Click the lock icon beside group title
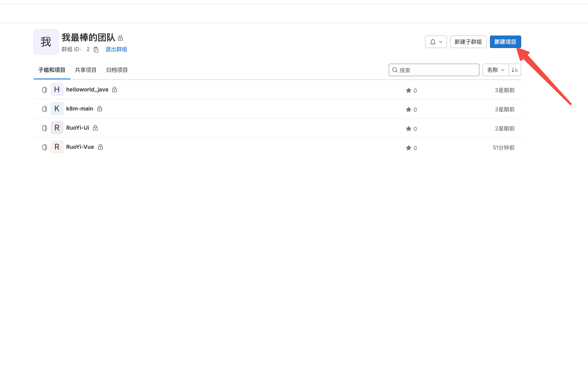588x366 pixels. 120,38
